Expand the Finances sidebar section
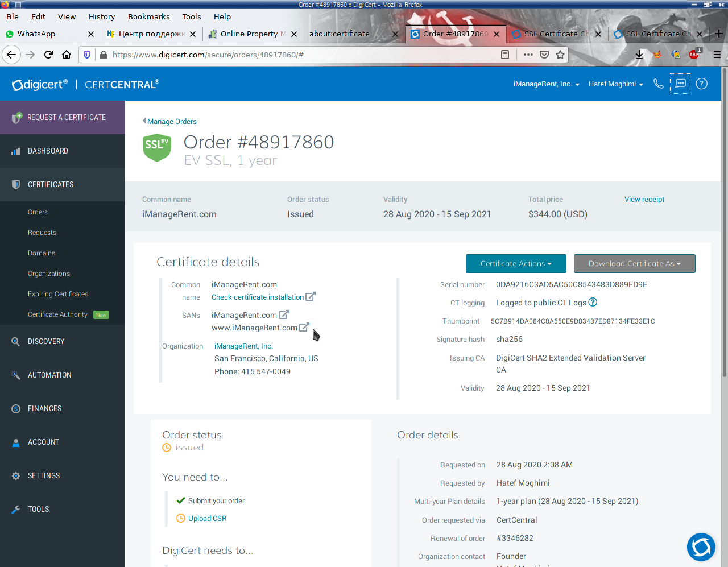The height and width of the screenshot is (567, 728). click(x=63, y=408)
